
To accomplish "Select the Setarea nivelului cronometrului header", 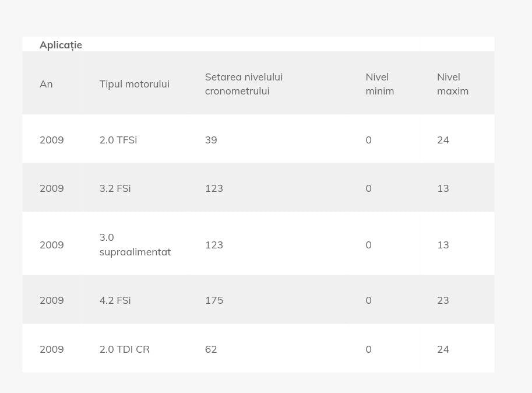I will (244, 84).
